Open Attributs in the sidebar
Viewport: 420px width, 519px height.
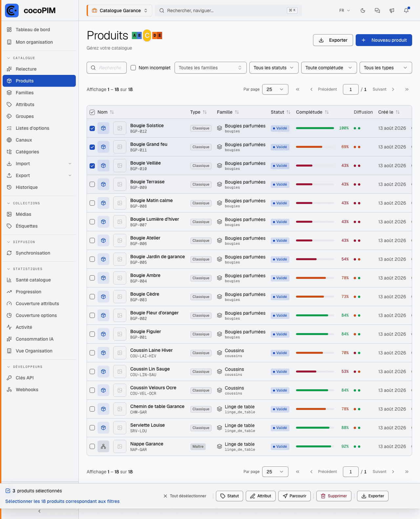tap(39, 104)
